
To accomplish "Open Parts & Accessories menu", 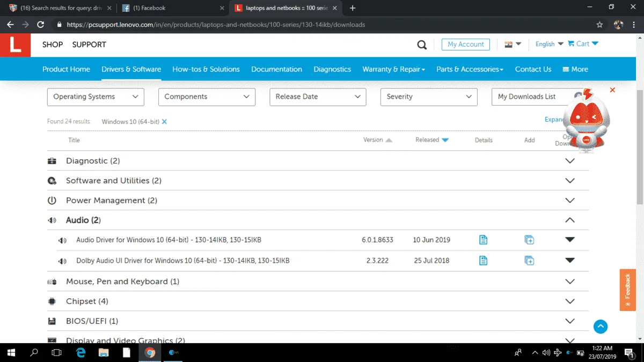I will [x=470, y=69].
